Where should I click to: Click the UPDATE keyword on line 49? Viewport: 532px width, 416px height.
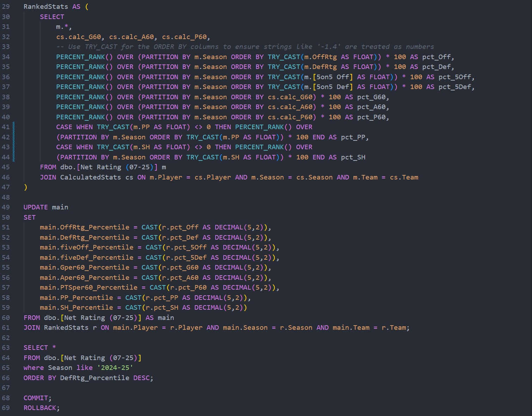click(36, 207)
